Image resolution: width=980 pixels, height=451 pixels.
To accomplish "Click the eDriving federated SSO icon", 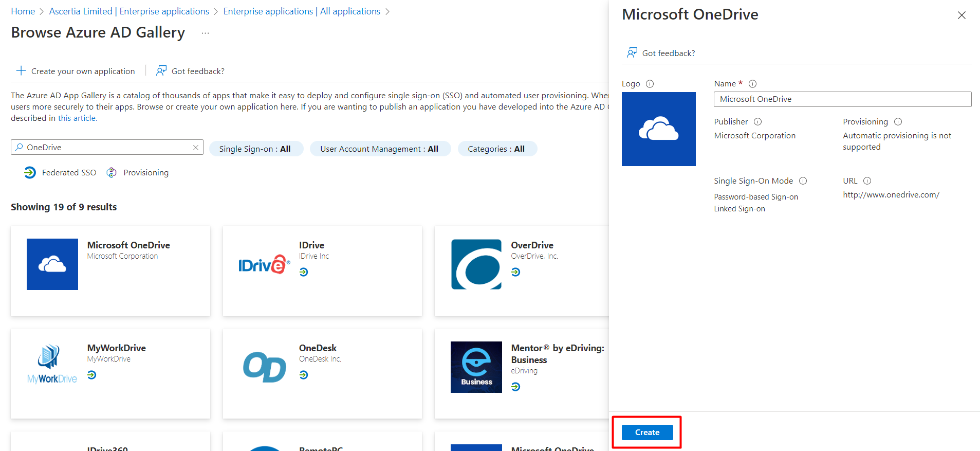I will 515,387.
